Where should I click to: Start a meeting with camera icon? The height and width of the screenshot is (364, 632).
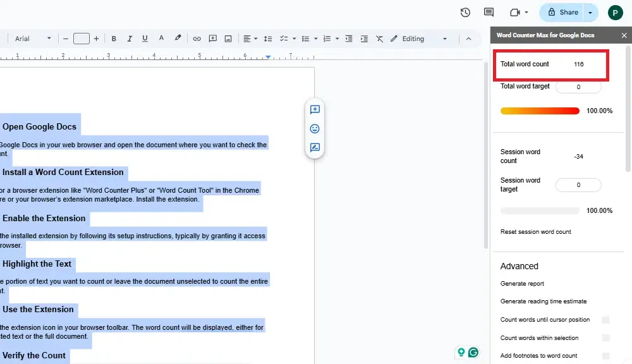514,13
